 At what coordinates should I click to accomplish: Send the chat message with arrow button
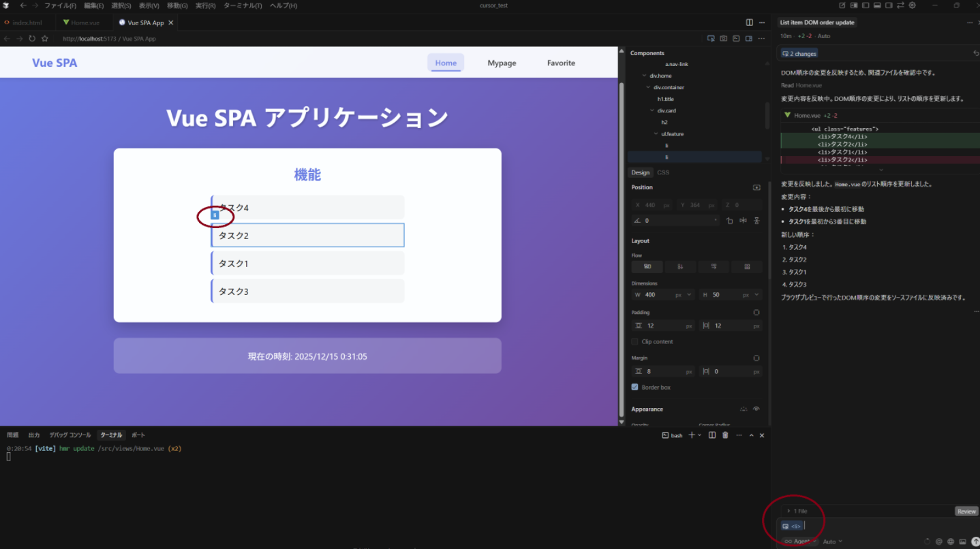[975, 542]
